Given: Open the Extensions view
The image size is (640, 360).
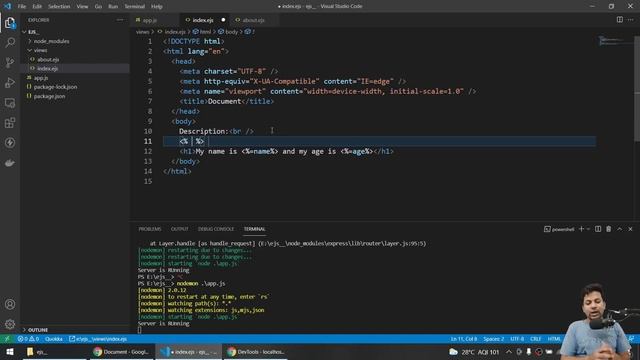Looking at the screenshot, I should point(10,123).
